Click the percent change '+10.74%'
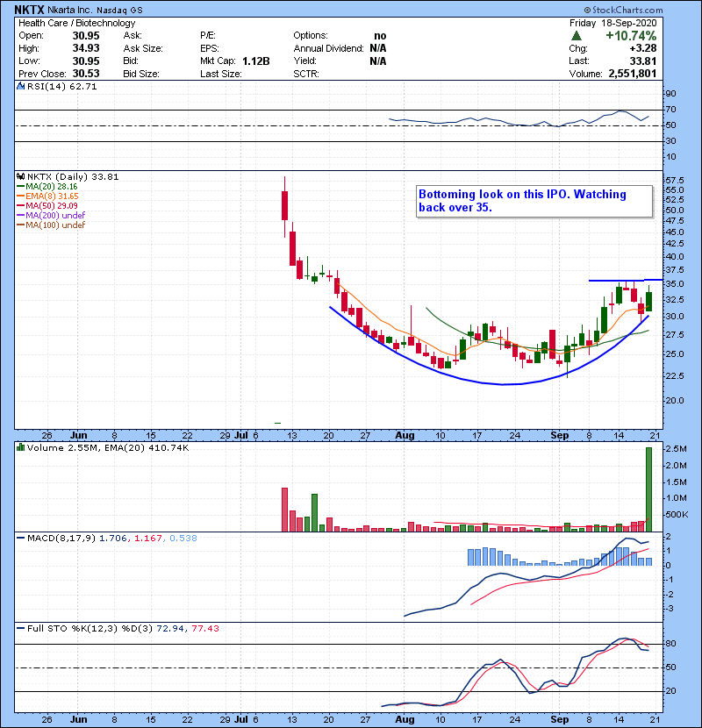 click(x=631, y=36)
